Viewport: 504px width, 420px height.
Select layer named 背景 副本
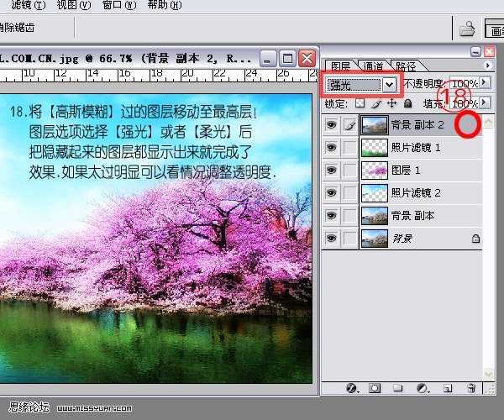[x=412, y=216]
